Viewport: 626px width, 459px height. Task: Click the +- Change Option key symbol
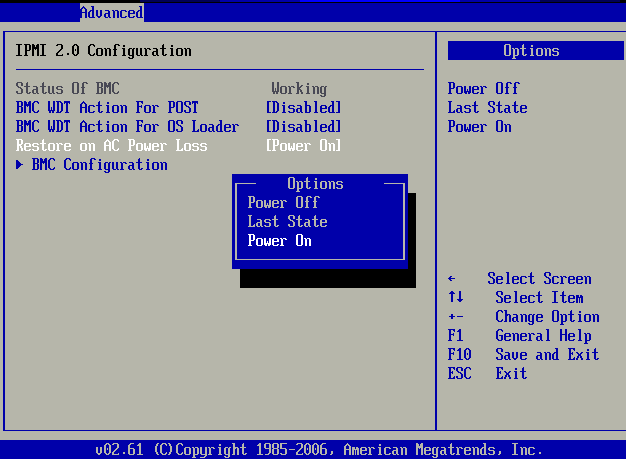pyautogui.click(x=456, y=317)
